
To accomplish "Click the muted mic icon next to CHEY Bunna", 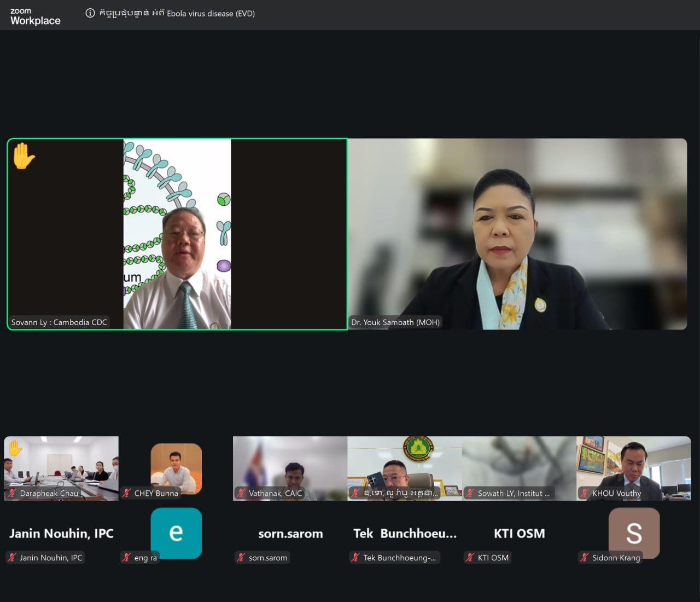I will tap(127, 493).
